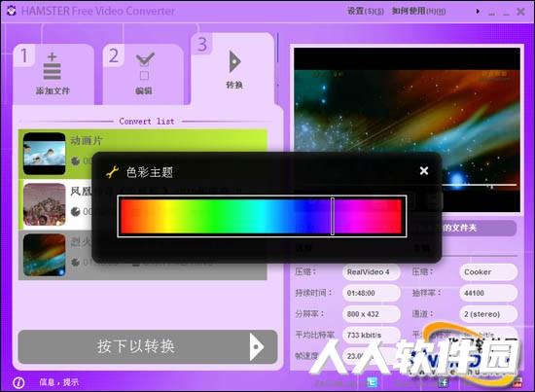Viewport: 535px width, 392px height.
Task: Click the RealVideo 4 compression field
Action: click(x=372, y=272)
